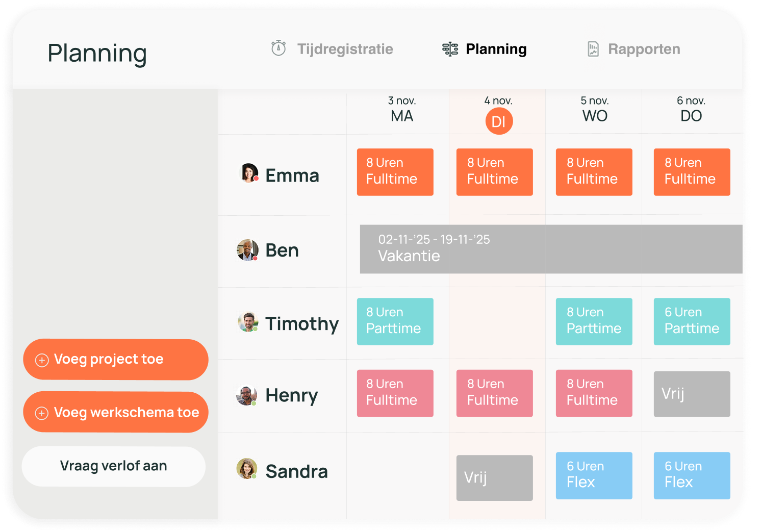The height and width of the screenshot is (532, 761).
Task: Click the Voeg project toe button
Action: 116,359
